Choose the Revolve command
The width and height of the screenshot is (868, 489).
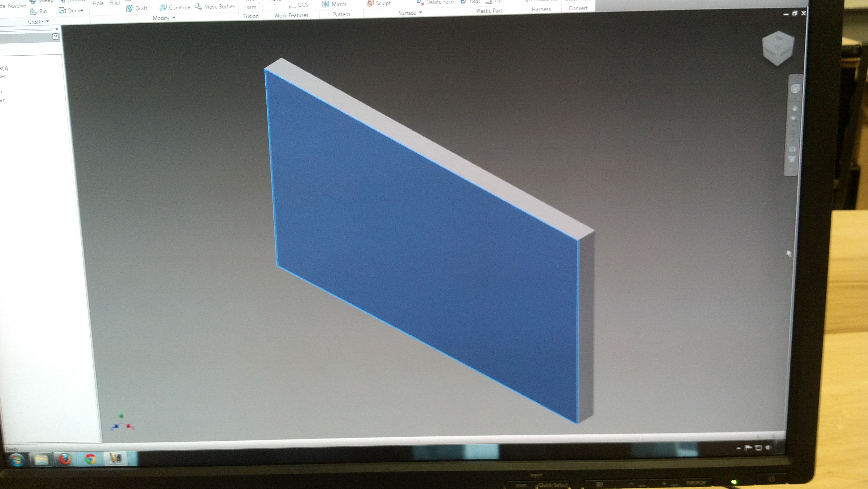[x=16, y=6]
